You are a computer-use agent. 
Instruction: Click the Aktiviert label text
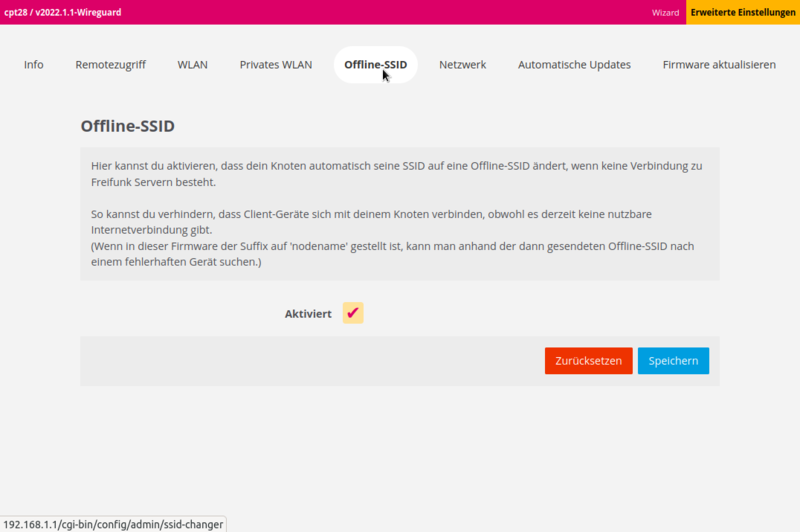308,314
